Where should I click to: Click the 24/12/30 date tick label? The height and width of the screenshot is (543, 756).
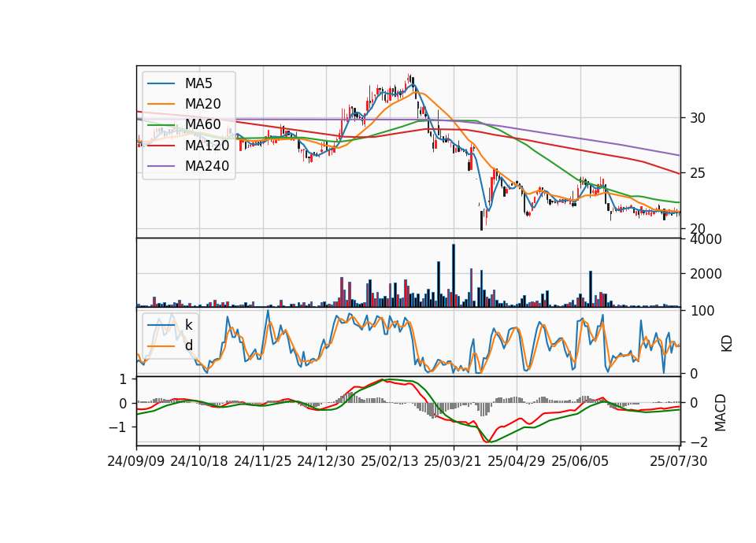pyautogui.click(x=326, y=461)
